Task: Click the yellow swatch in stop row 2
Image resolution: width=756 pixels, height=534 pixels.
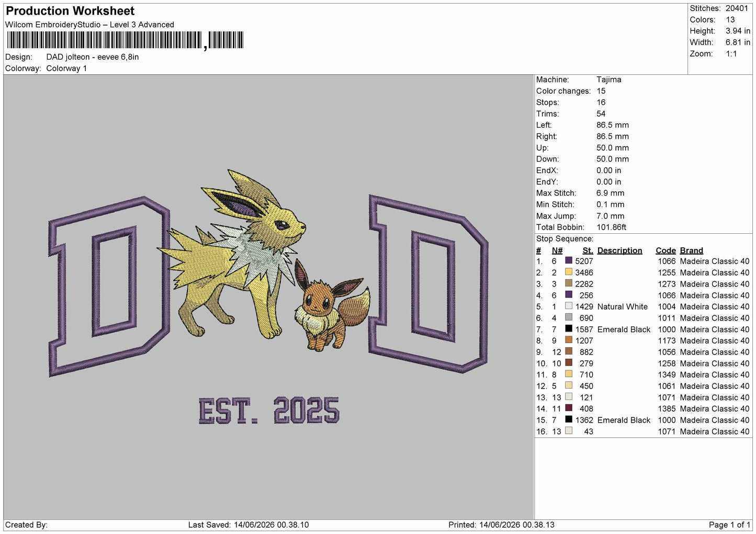Action: 569,272
